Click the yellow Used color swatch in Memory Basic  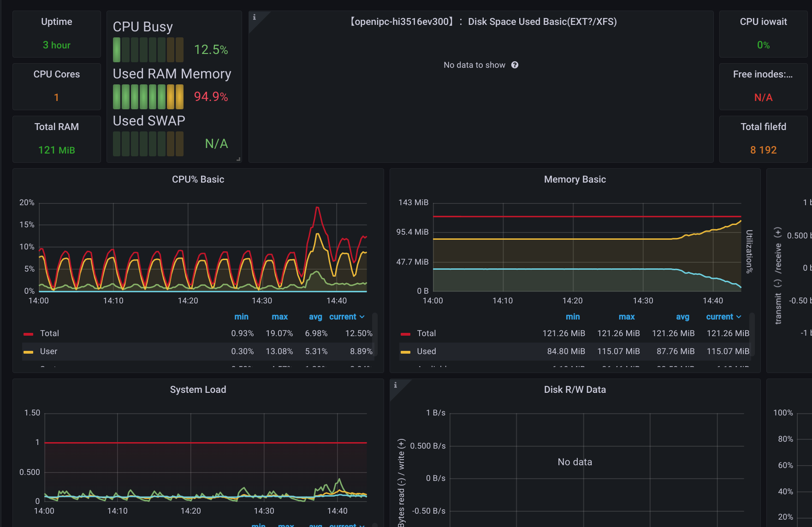405,351
